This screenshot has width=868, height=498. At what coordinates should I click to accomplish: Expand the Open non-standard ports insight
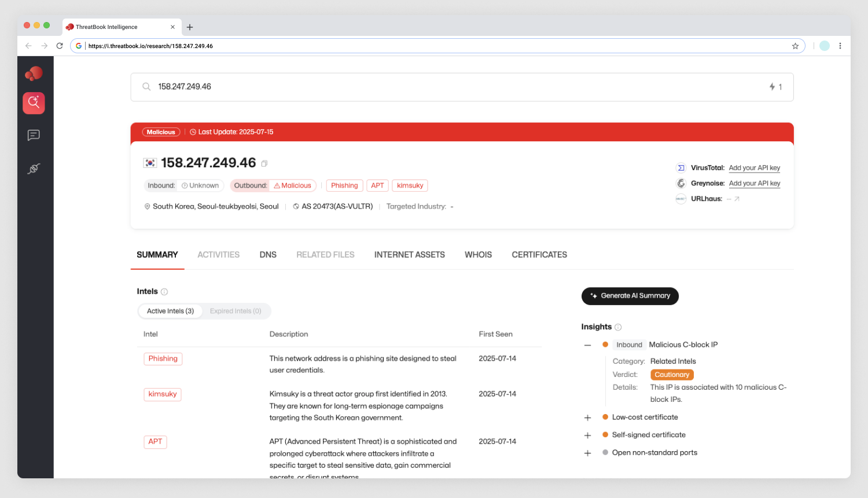pos(587,453)
